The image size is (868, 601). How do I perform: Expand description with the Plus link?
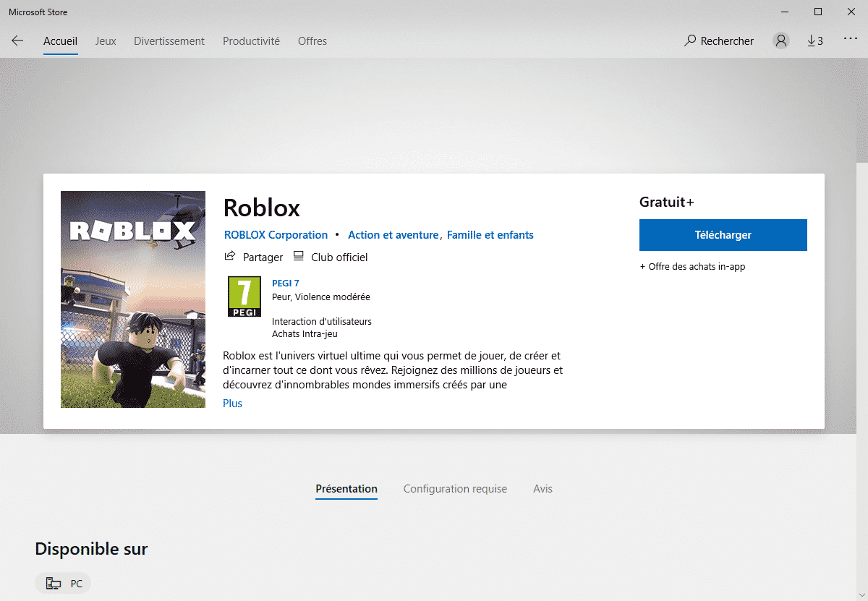pyautogui.click(x=232, y=404)
